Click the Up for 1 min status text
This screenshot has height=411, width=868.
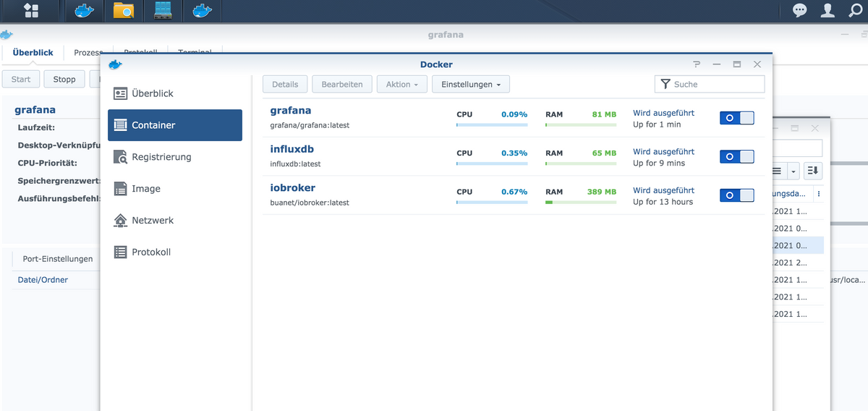click(657, 124)
